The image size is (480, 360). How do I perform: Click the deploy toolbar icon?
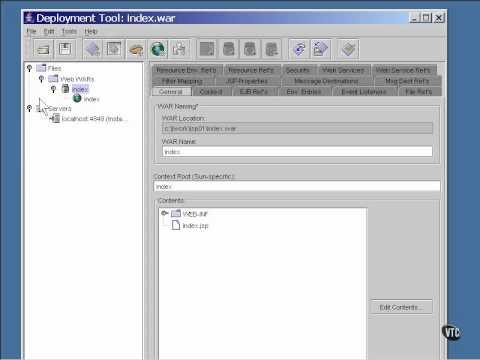coord(321,49)
